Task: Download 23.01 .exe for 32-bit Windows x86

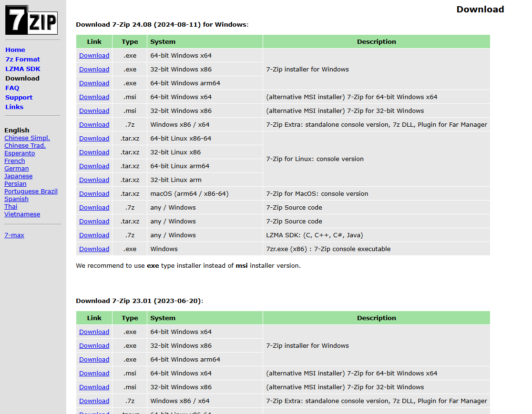Action: click(94, 346)
